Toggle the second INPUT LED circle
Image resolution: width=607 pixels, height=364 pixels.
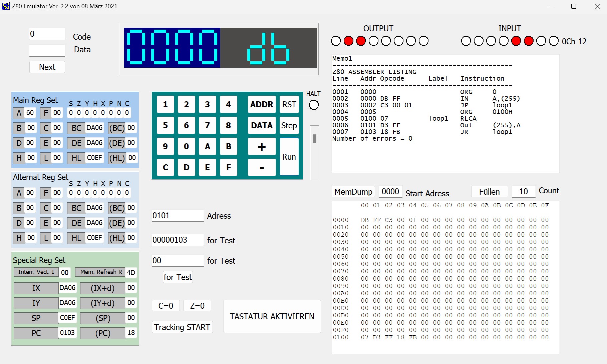click(x=479, y=41)
